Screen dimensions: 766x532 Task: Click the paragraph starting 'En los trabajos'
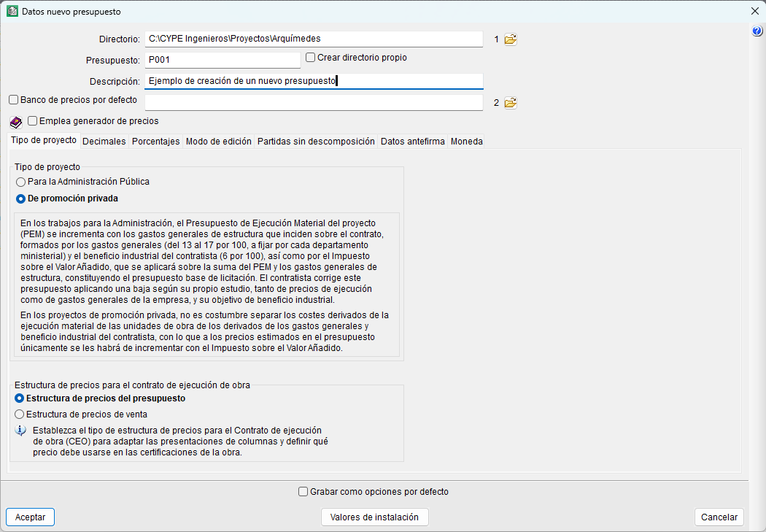[x=202, y=261]
